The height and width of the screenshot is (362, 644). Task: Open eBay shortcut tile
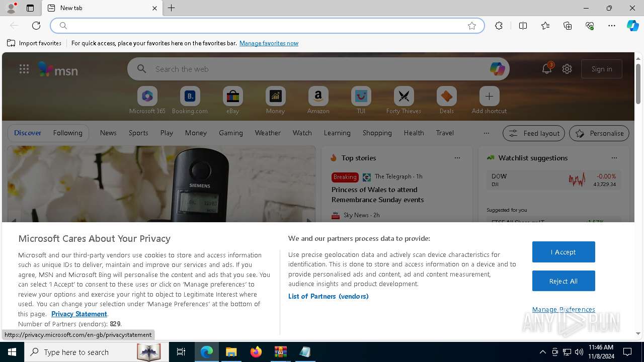(232, 100)
